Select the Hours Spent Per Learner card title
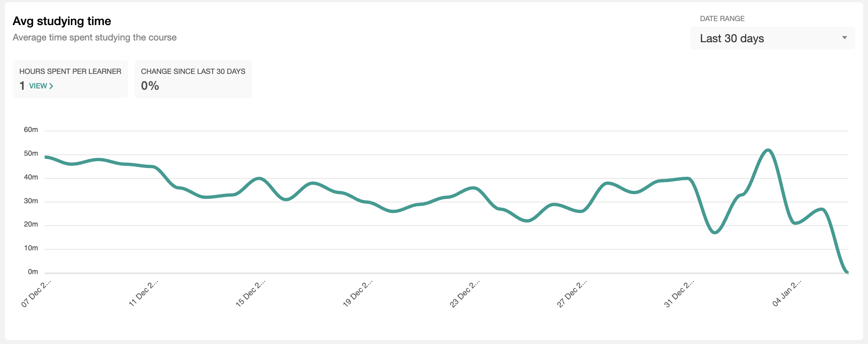The height and width of the screenshot is (344, 868). pos(70,71)
